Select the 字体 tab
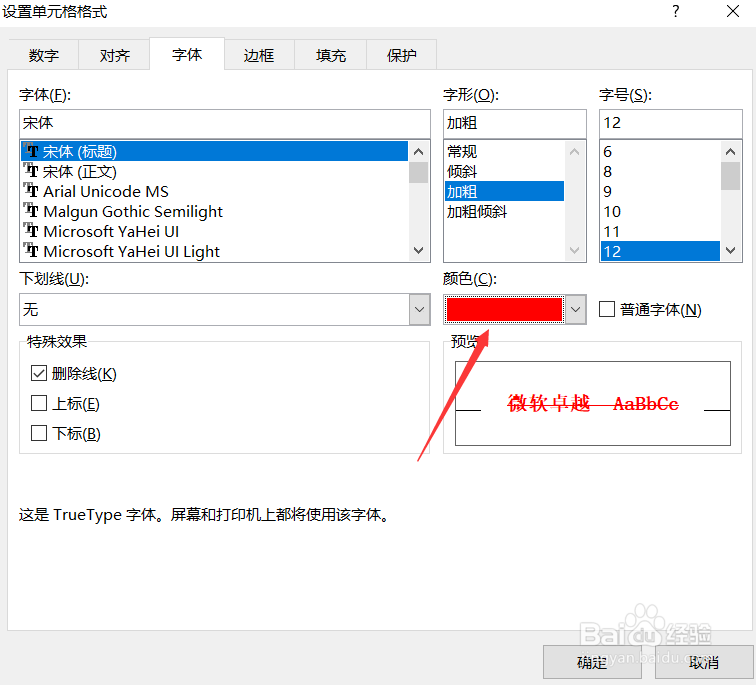 coord(187,54)
